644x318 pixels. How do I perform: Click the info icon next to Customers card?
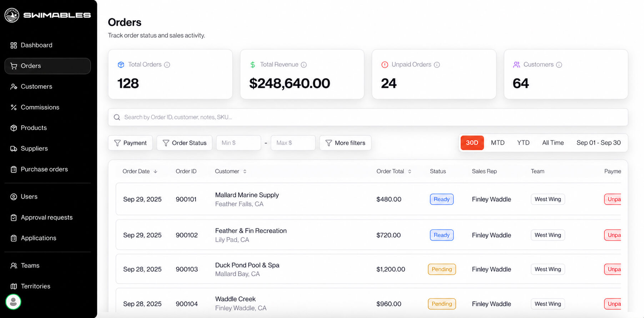tap(559, 65)
